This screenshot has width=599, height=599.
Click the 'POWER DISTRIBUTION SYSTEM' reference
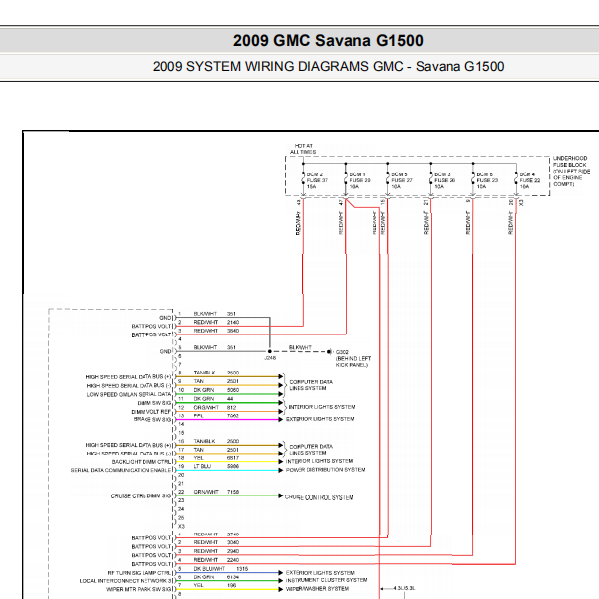click(325, 470)
